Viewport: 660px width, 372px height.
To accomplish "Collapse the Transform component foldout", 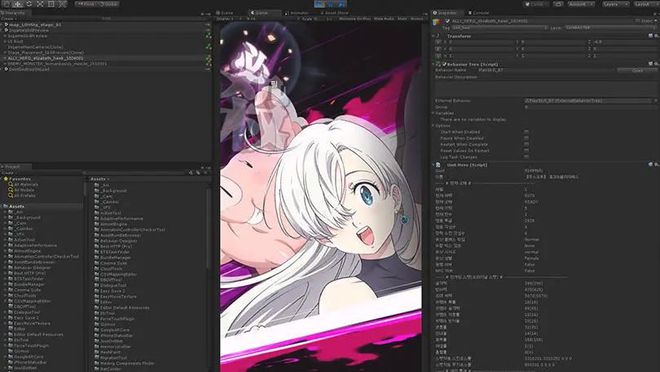I will point(434,36).
